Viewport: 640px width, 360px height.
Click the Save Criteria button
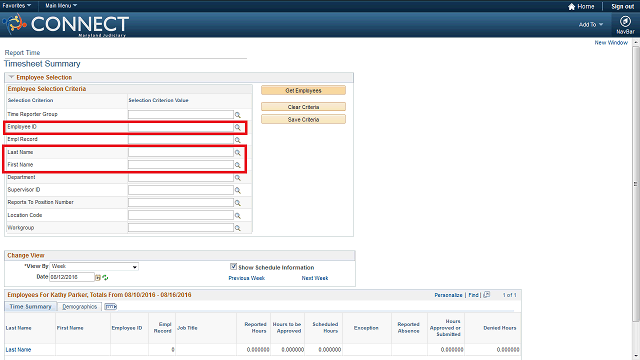tap(303, 120)
